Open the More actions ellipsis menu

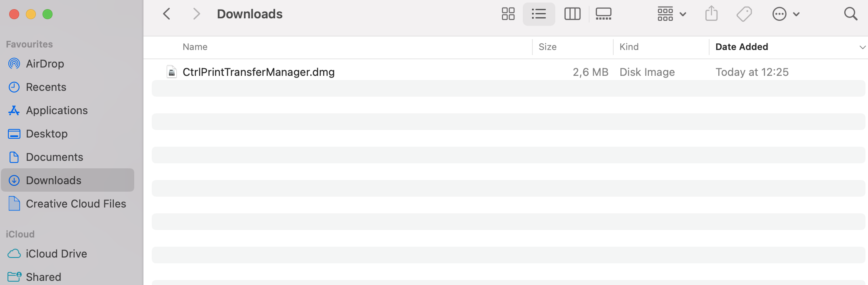tap(785, 14)
